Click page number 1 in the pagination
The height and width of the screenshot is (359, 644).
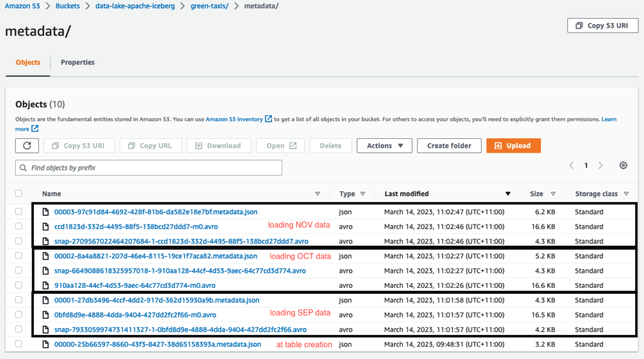[586, 165]
